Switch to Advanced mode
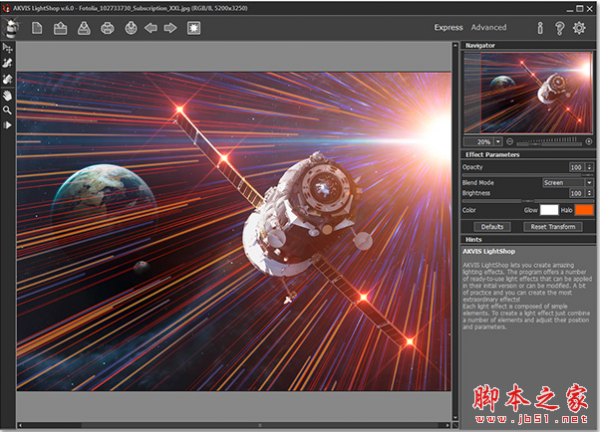 [489, 27]
